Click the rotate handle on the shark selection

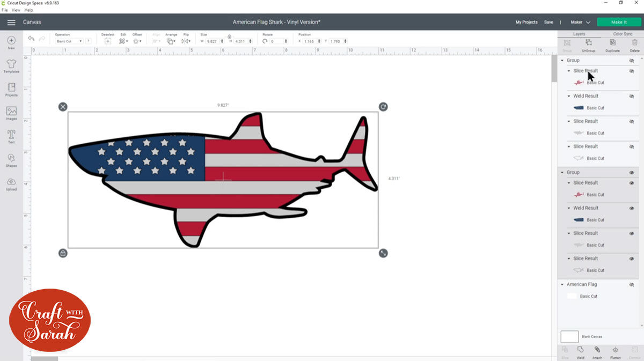coord(383,107)
